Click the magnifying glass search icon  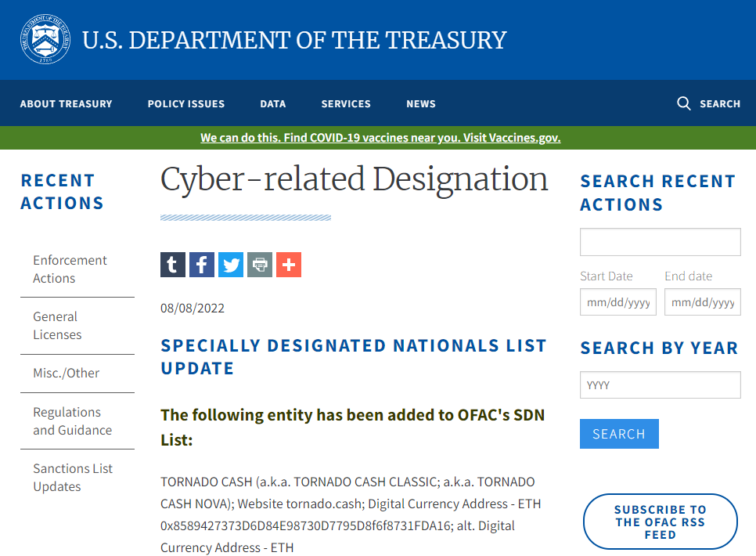pos(684,103)
